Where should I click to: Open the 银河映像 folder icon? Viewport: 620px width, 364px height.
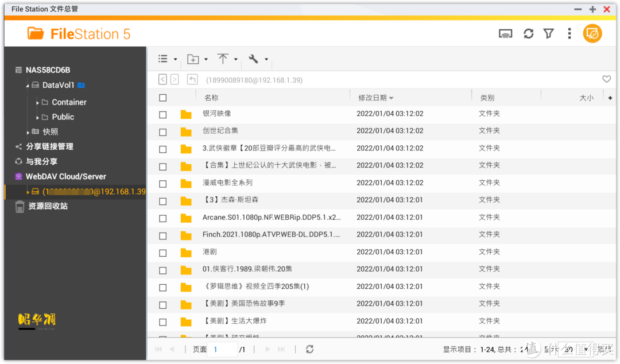(x=186, y=114)
